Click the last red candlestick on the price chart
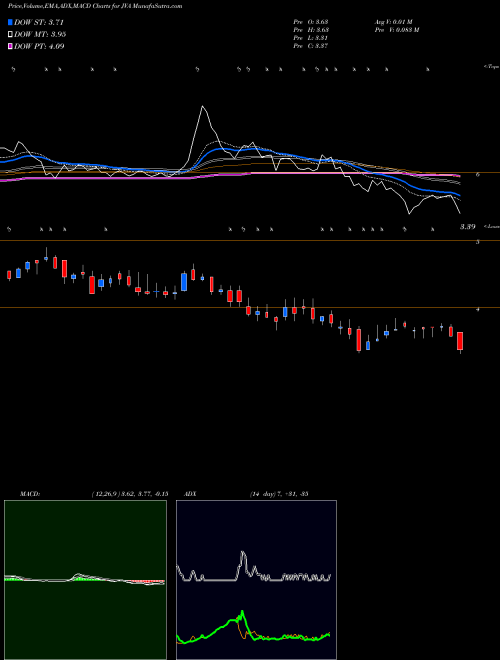Screen dimensions: 500x660 tap(460, 341)
